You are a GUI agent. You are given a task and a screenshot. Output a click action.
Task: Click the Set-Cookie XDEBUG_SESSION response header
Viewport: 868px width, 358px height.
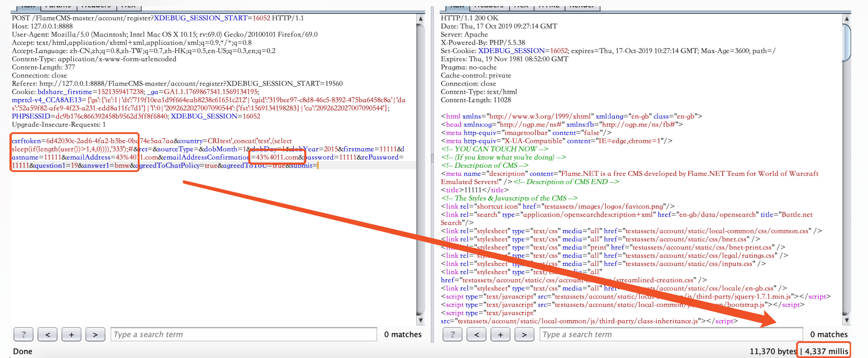(608, 51)
